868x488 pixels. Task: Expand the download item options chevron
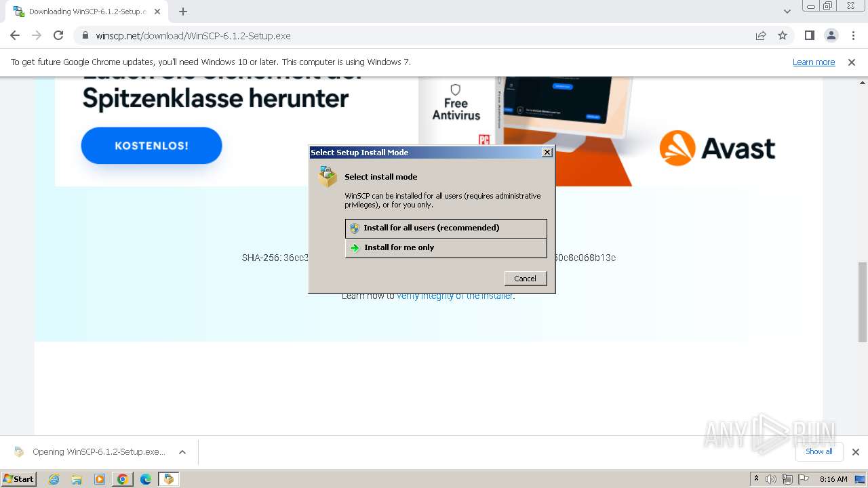(x=182, y=452)
